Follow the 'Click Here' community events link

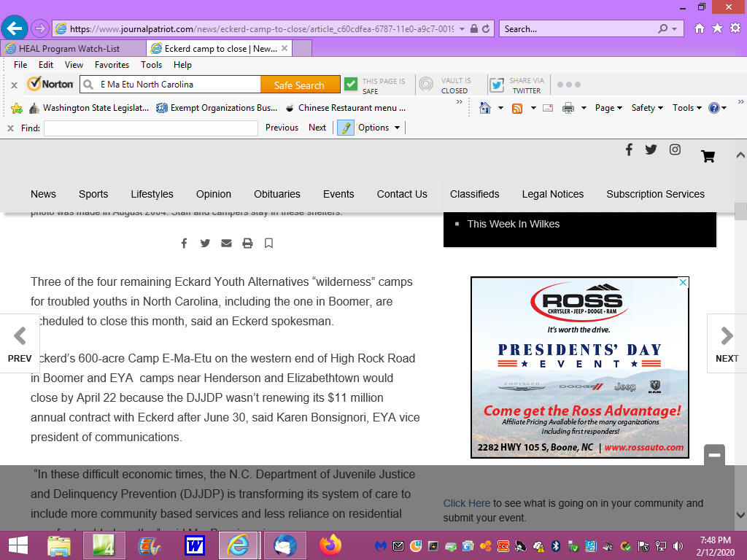pos(466,503)
